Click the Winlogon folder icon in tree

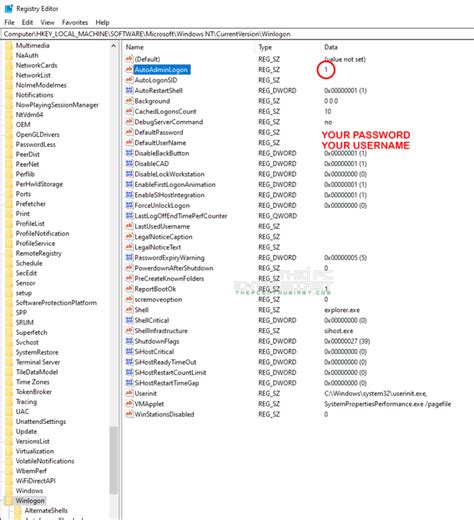[x=9, y=500]
